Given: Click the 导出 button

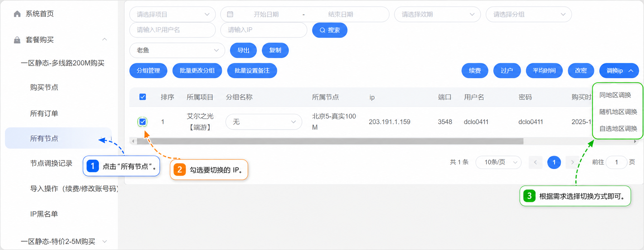Looking at the screenshot, I should 243,50.
